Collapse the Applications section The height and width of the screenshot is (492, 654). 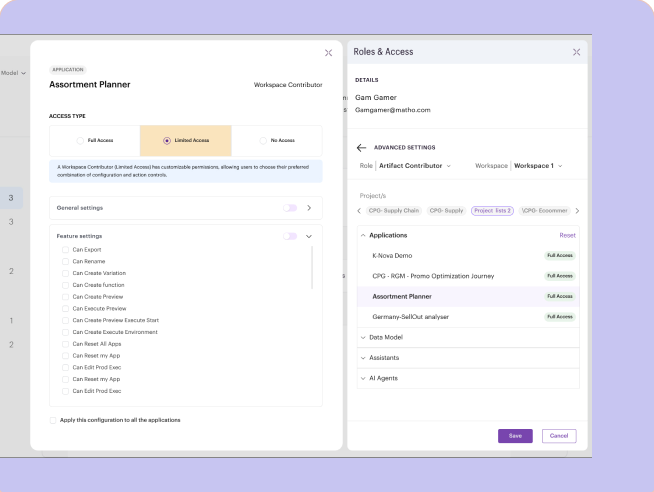coord(363,236)
